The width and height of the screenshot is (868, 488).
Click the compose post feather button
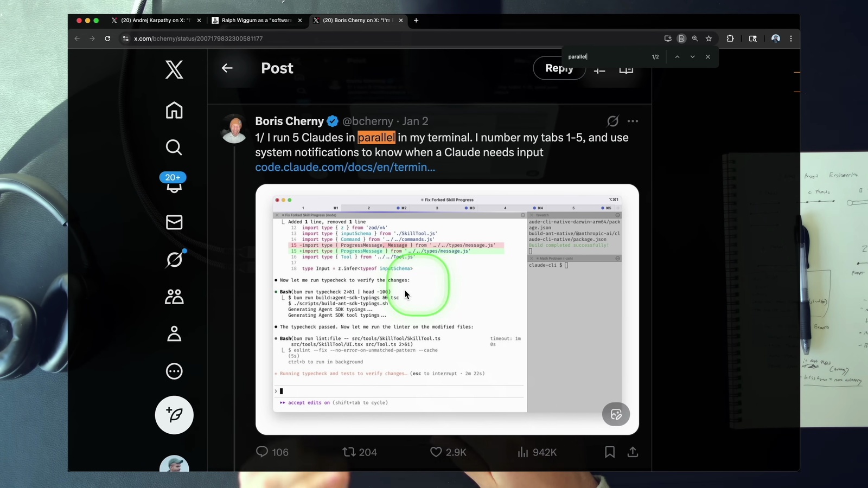[x=174, y=415]
